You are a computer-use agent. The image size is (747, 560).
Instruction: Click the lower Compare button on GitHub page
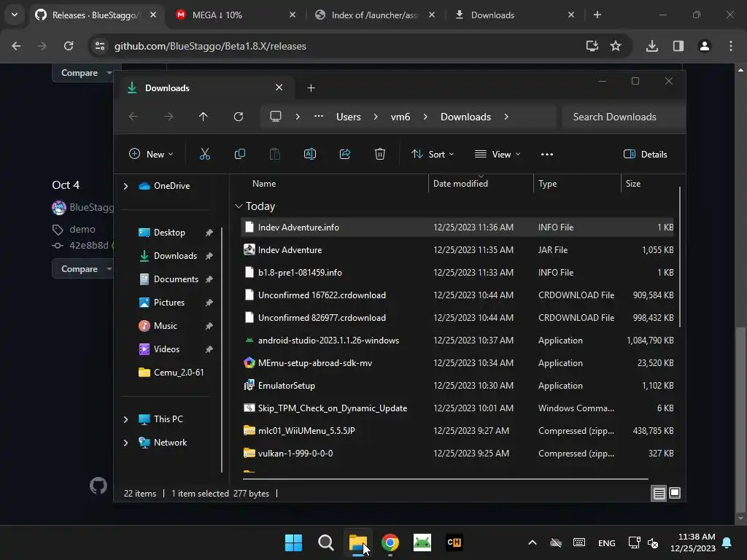(x=83, y=269)
